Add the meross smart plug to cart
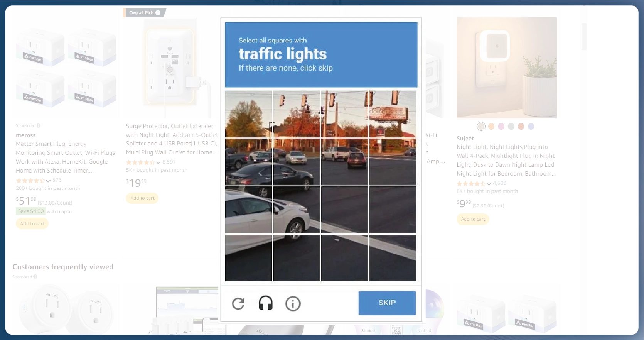Image resolution: width=644 pixels, height=340 pixels. pos(32,223)
